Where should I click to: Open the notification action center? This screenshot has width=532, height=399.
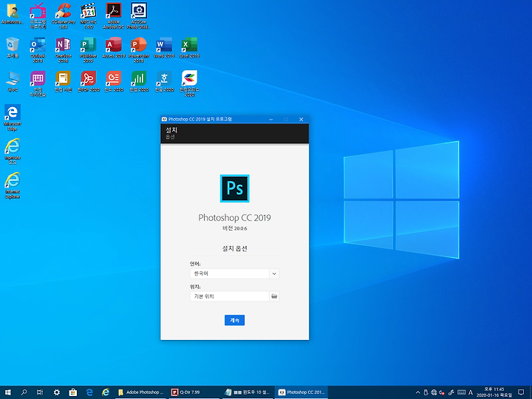point(521,392)
